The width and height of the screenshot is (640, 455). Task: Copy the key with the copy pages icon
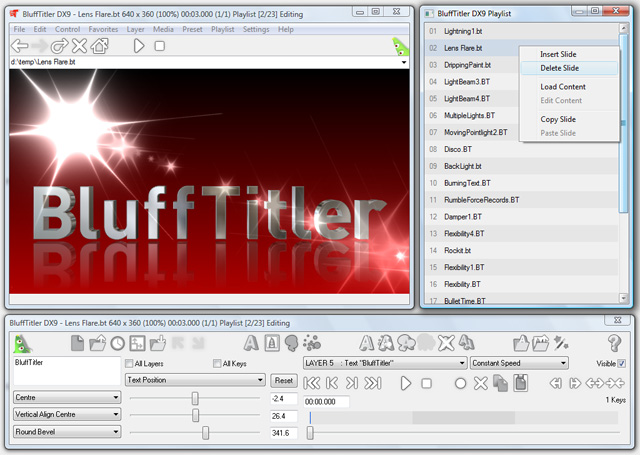pyautogui.click(x=500, y=383)
